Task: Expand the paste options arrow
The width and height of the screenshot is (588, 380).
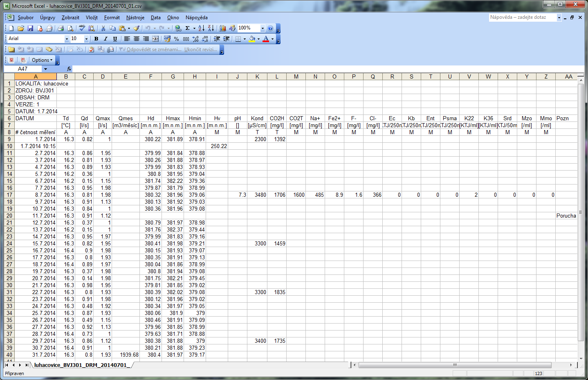Action: [x=129, y=28]
